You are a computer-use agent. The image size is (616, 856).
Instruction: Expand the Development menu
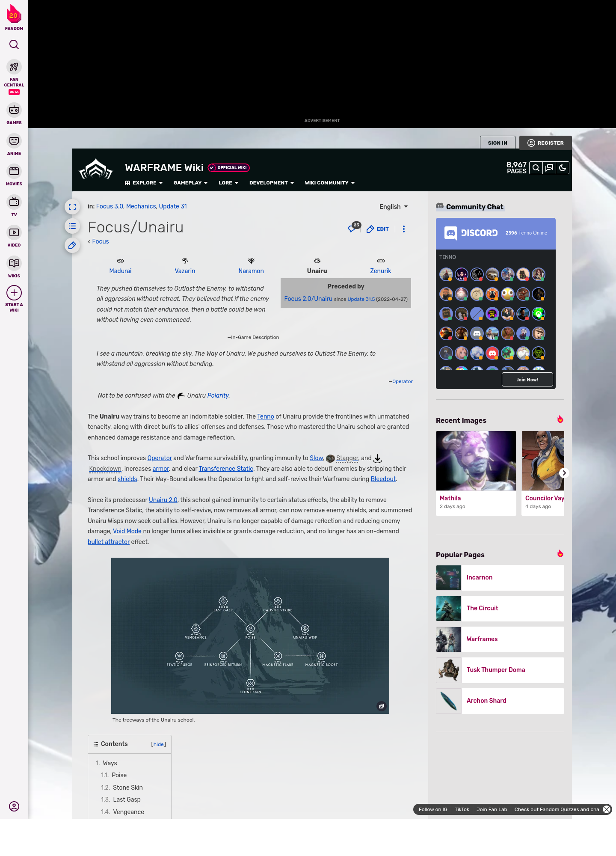pos(272,183)
